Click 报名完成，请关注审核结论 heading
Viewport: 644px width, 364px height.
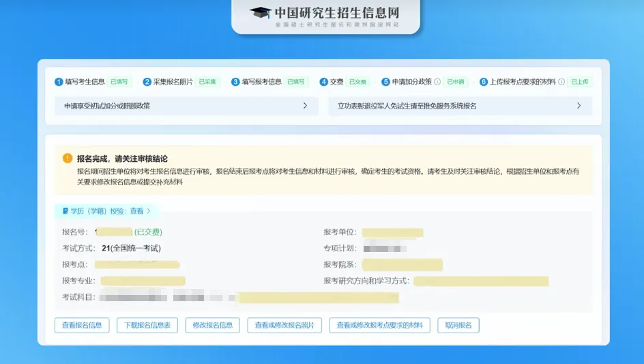click(x=122, y=158)
